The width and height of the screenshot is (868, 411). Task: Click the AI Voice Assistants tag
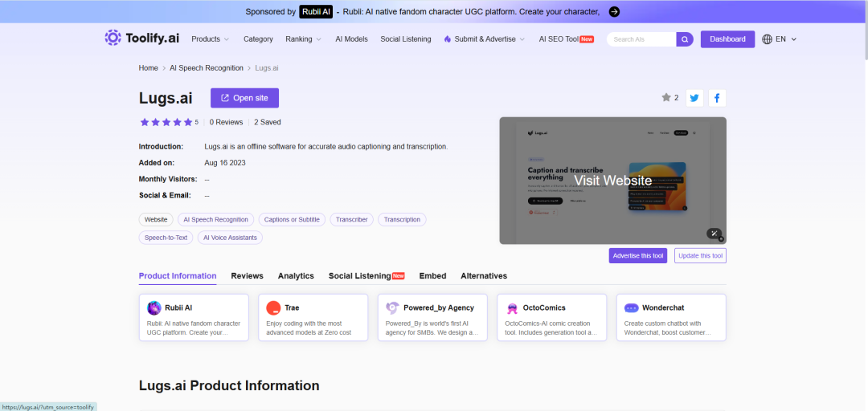(231, 238)
